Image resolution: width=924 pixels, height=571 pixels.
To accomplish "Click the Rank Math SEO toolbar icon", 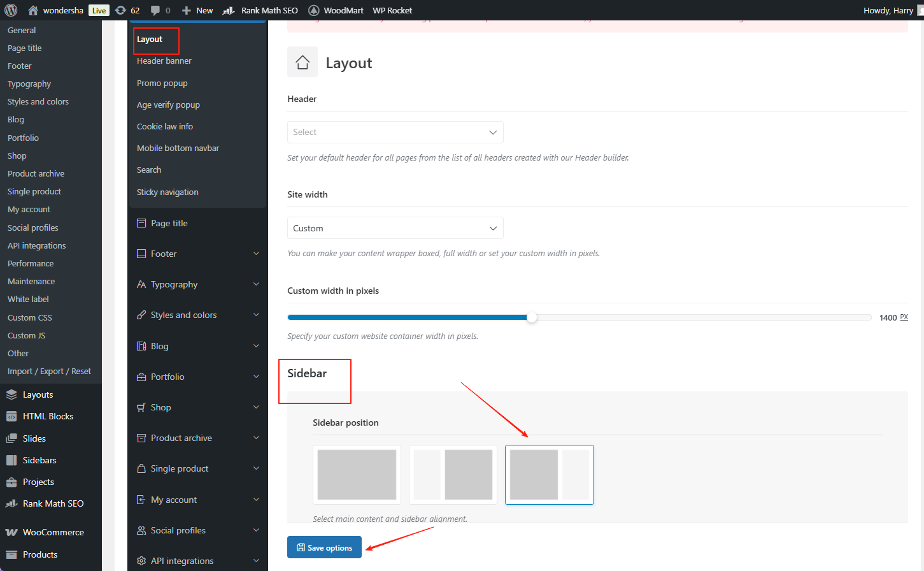I will pyautogui.click(x=229, y=10).
